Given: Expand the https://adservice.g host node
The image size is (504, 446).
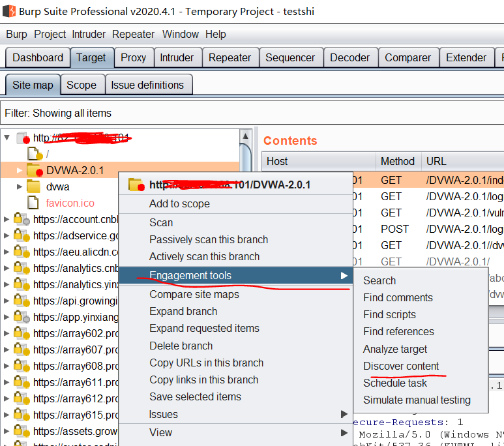Looking at the screenshot, I should (x=6, y=235).
